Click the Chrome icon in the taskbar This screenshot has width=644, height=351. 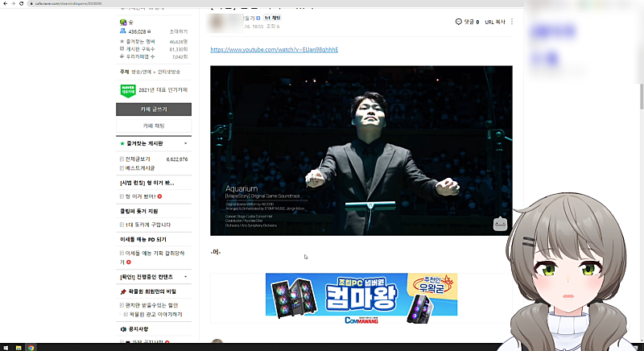click(31, 348)
